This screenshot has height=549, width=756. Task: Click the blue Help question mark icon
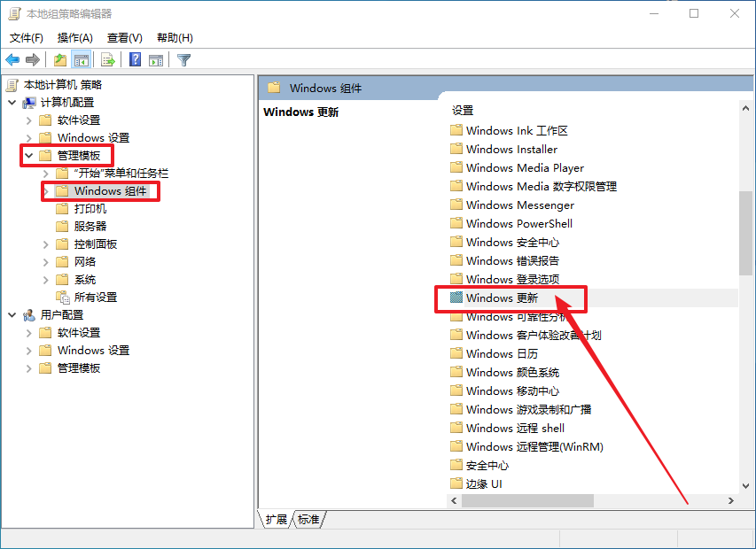[x=136, y=60]
